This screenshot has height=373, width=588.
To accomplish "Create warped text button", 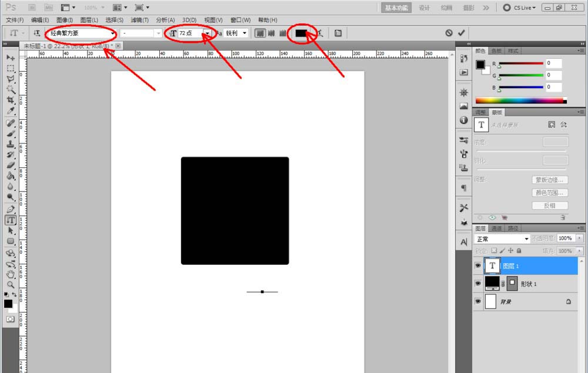I will click(320, 33).
